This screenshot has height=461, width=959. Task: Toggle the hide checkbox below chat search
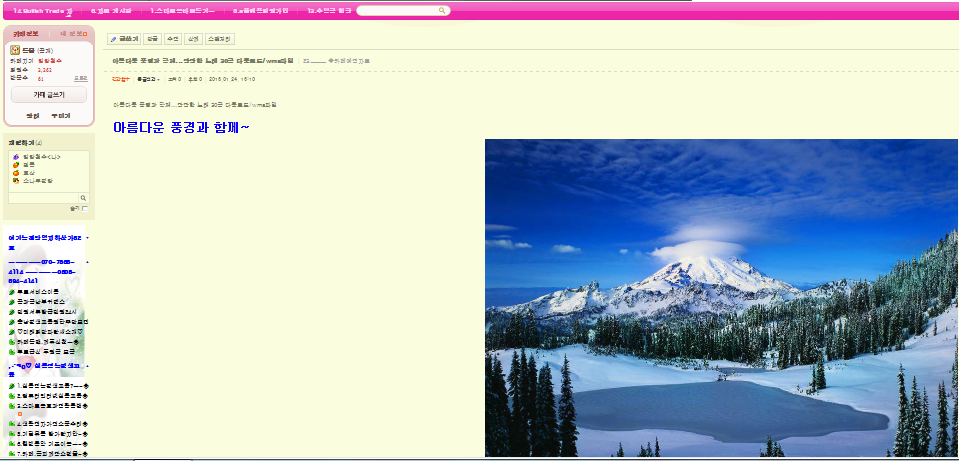(x=85, y=208)
